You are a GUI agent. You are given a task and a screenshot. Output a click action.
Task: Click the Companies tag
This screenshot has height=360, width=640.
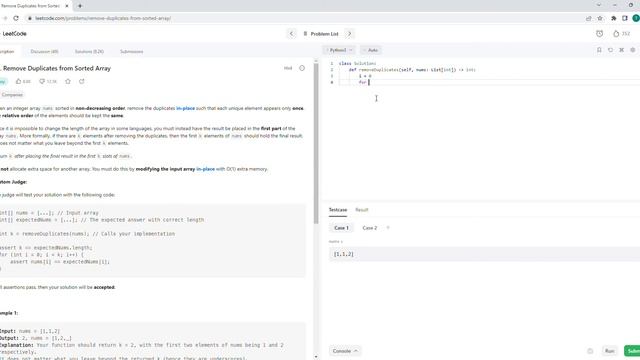(x=12, y=95)
